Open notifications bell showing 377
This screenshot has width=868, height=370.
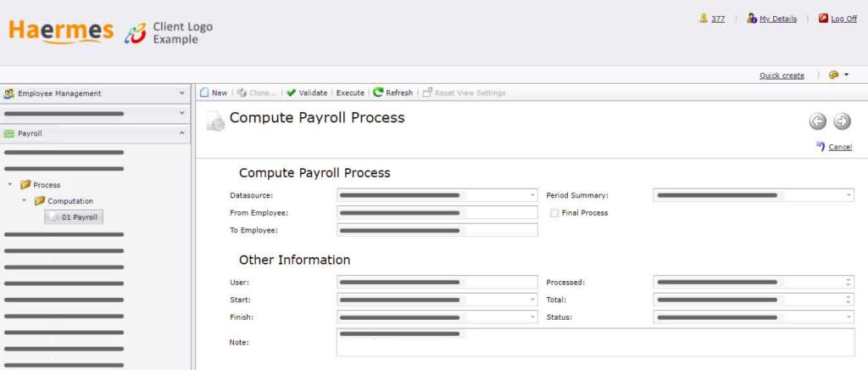click(x=704, y=19)
